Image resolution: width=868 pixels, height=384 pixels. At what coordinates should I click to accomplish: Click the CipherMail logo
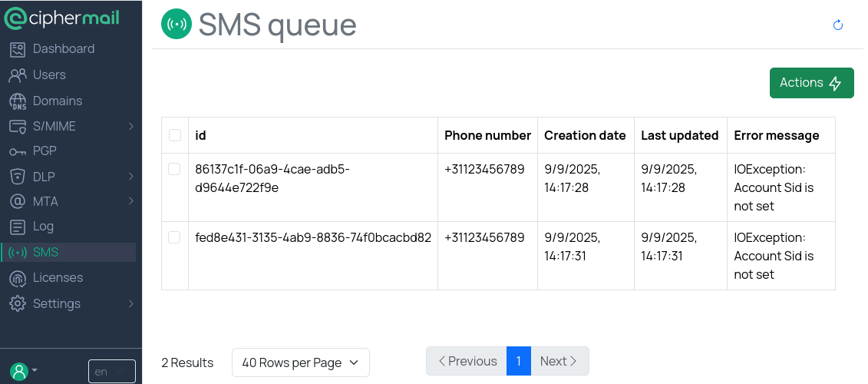click(61, 17)
